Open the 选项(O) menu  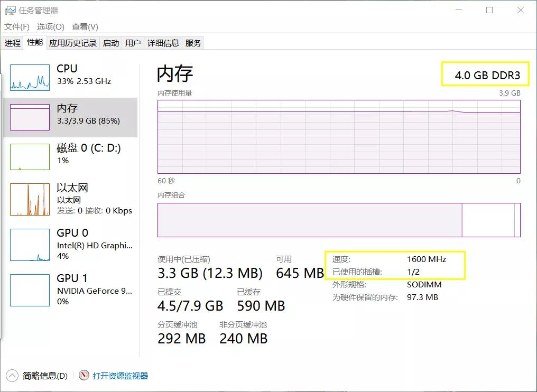49,26
